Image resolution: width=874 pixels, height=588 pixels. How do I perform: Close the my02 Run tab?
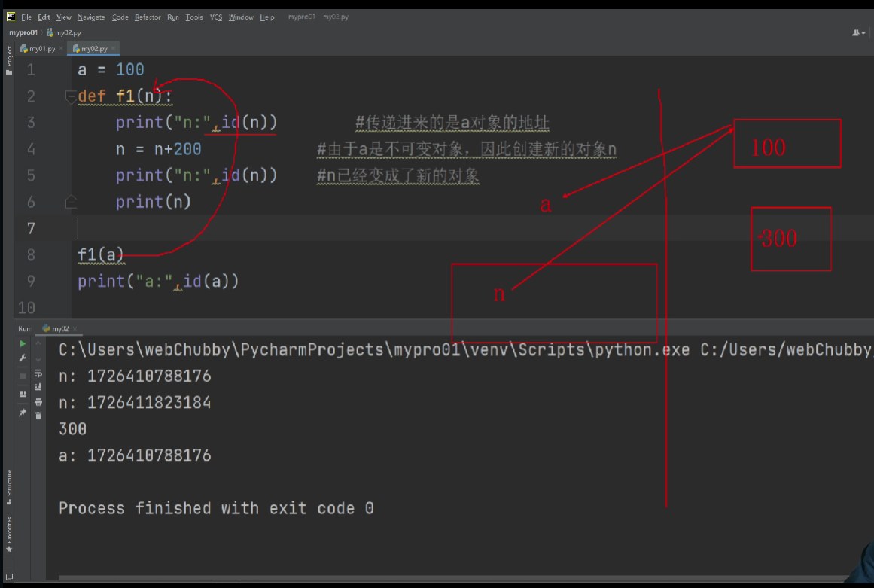click(75, 329)
